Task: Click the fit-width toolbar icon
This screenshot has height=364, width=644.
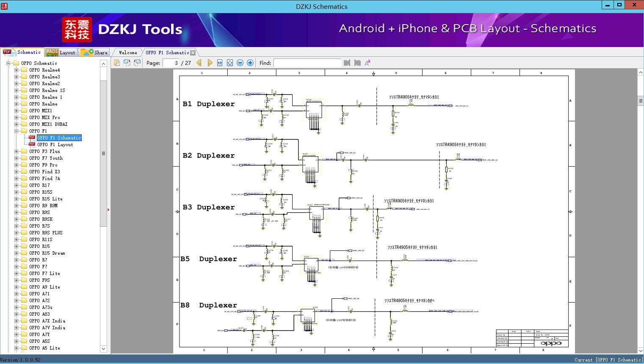Action: 220,63
